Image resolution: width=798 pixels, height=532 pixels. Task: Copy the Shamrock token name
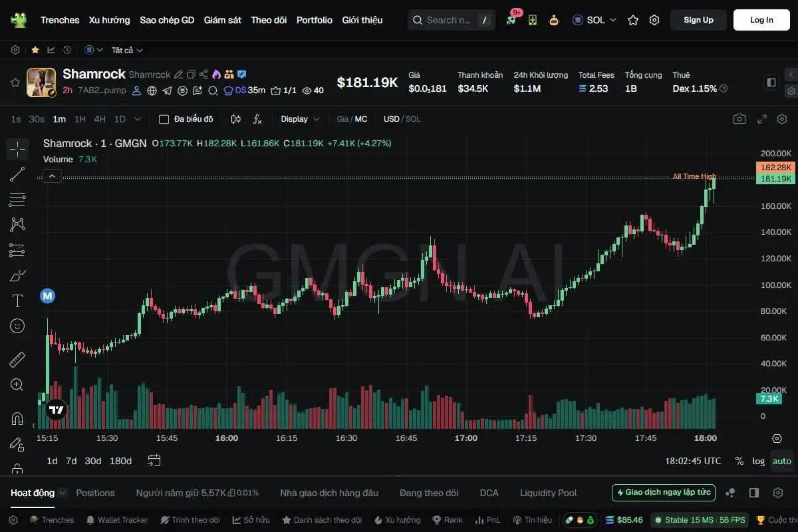[x=191, y=74]
